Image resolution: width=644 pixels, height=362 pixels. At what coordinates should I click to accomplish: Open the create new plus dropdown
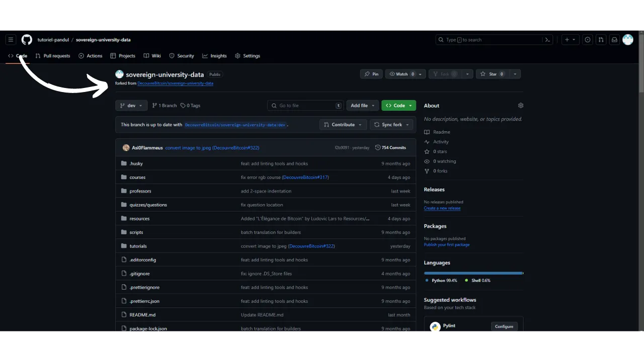(570, 40)
